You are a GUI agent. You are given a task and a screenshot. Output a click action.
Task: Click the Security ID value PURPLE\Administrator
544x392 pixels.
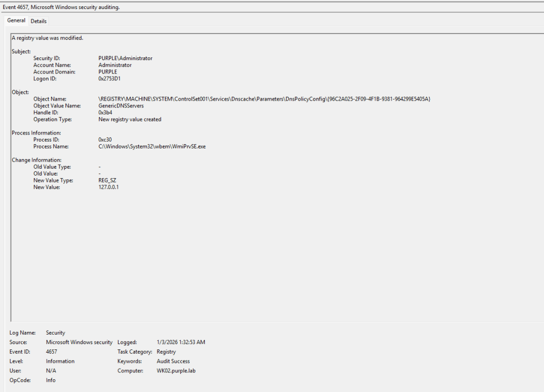[125, 59]
